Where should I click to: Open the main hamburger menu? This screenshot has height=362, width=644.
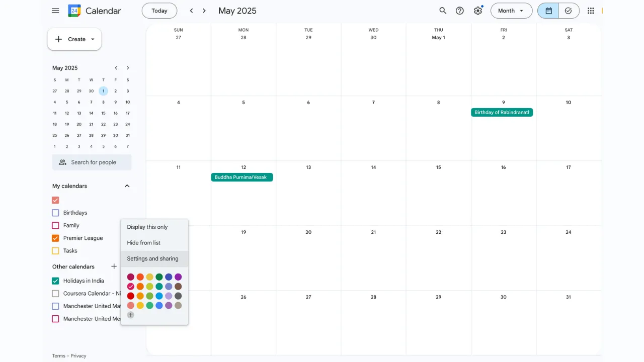pyautogui.click(x=55, y=11)
